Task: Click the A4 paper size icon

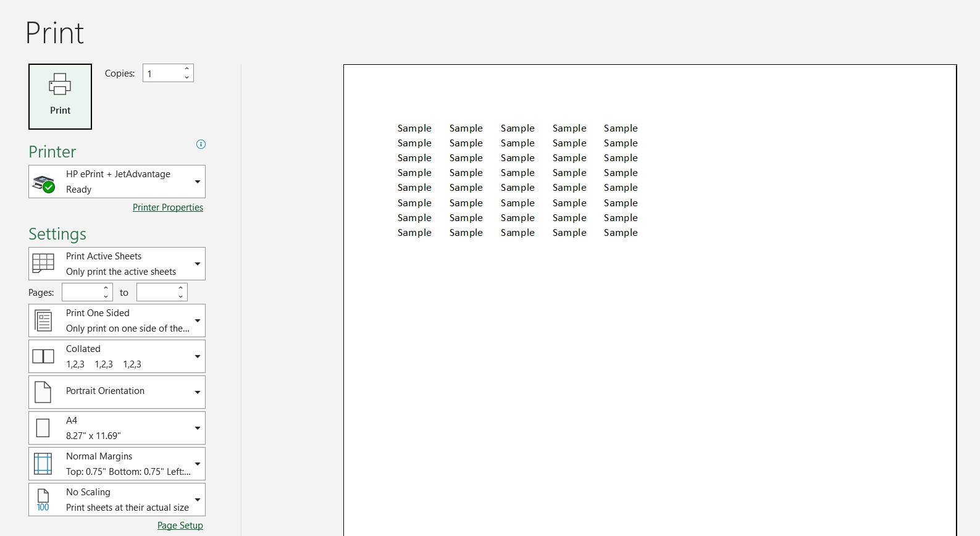Action: click(x=43, y=428)
